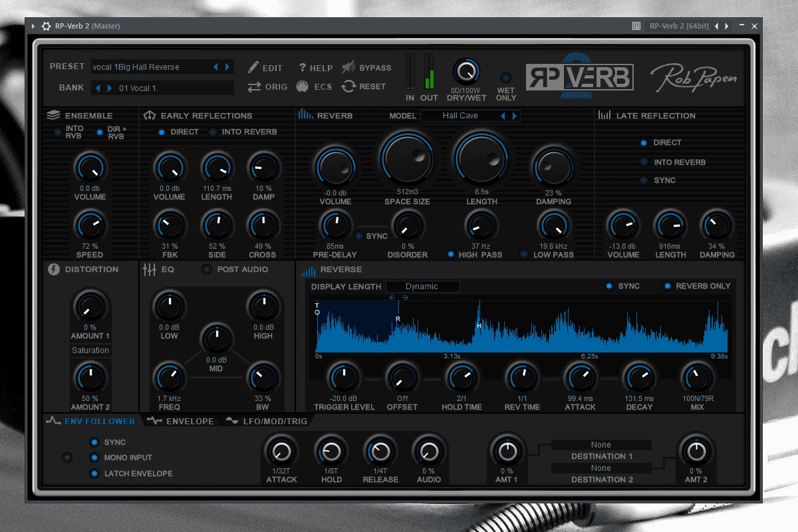This screenshot has height=532, width=798.
Task: Select Ensemble INTO RVB option
Action: 59,132
